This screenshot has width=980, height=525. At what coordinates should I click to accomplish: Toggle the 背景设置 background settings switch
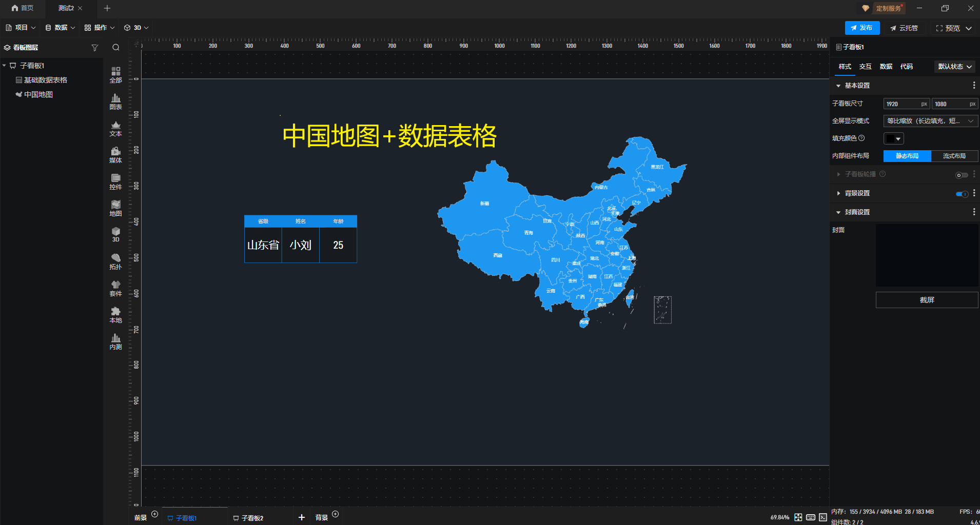click(962, 194)
